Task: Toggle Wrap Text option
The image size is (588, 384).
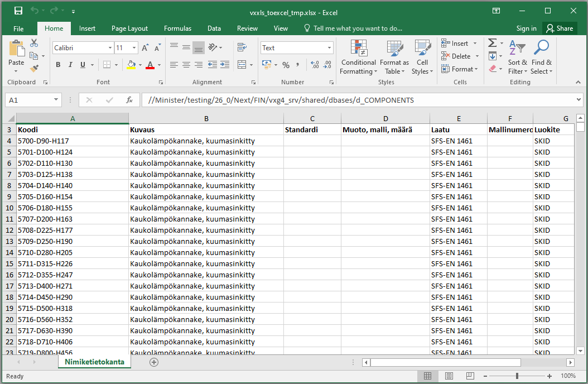Action: click(x=242, y=47)
